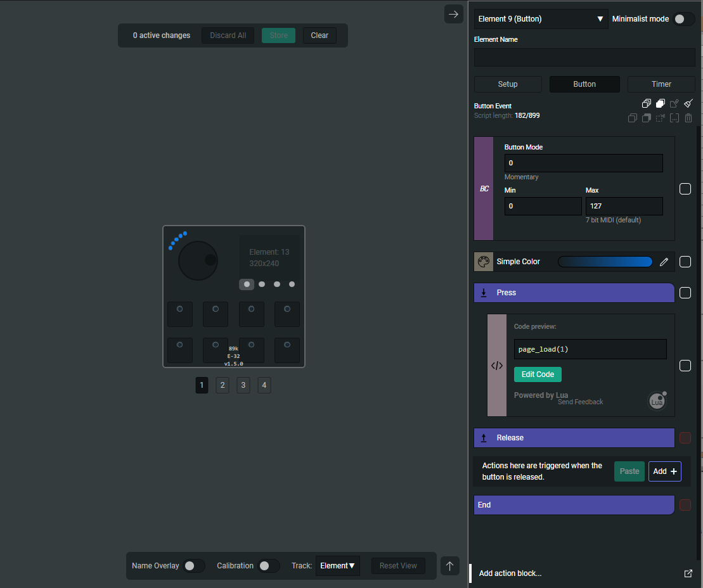
Task: Click the pencil icon next to Simple Color
Action: pos(664,262)
